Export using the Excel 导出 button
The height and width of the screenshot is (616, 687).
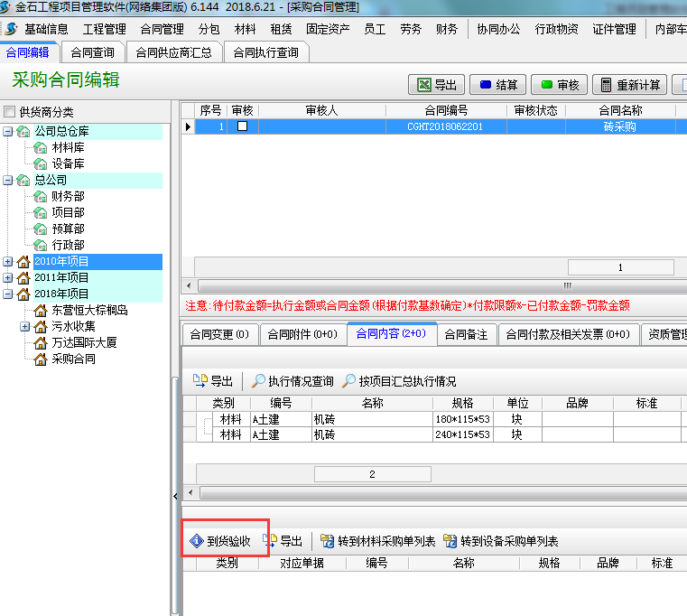point(437,85)
